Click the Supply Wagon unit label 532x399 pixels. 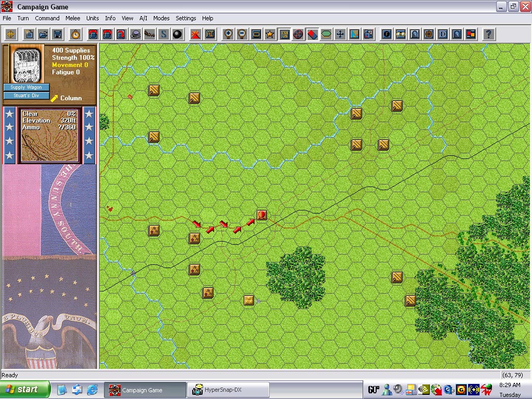pos(26,87)
